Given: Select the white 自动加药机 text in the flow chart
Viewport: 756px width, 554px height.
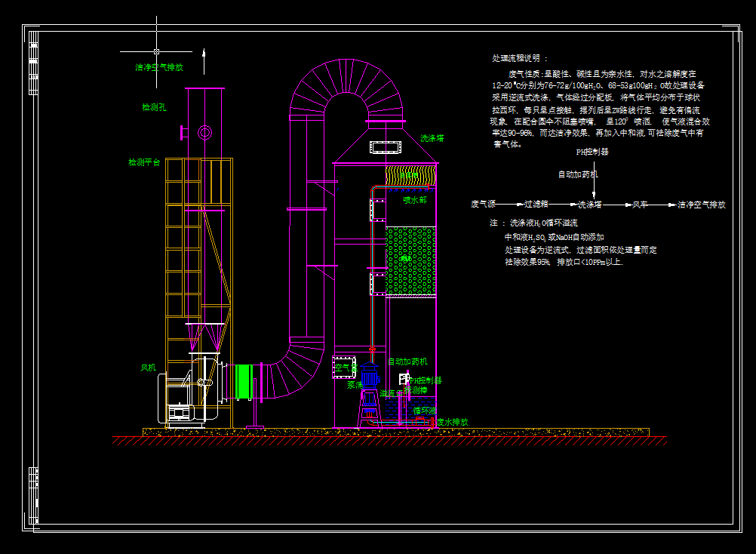Looking at the screenshot, I should click(x=578, y=174).
